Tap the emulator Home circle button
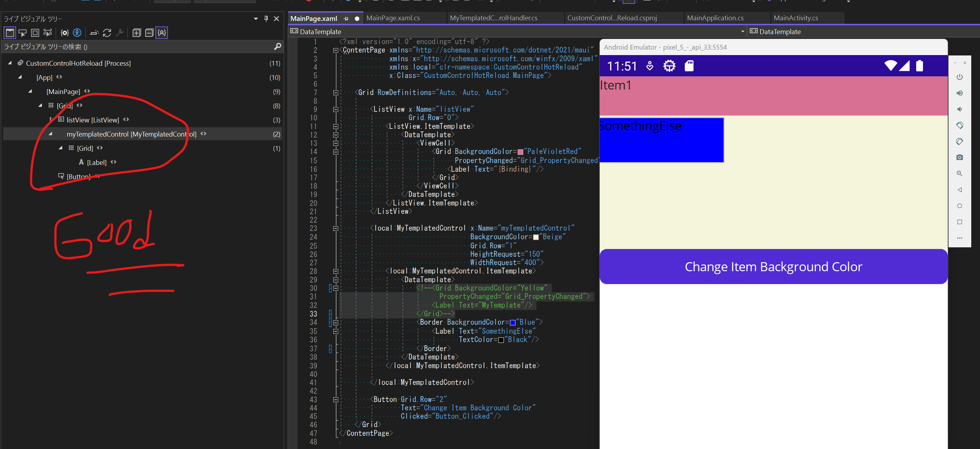Viewport: 980px width, 449px height. pyautogui.click(x=960, y=206)
